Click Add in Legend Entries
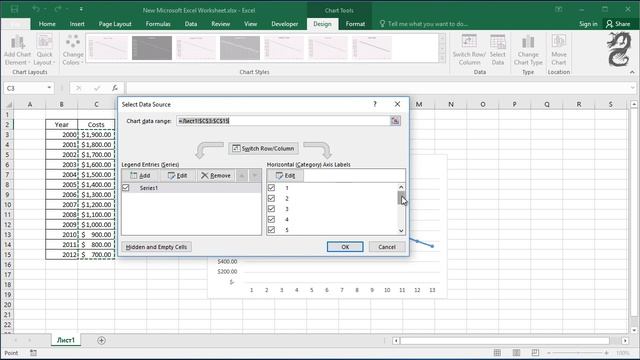The width and height of the screenshot is (640, 360). pyautogui.click(x=140, y=176)
